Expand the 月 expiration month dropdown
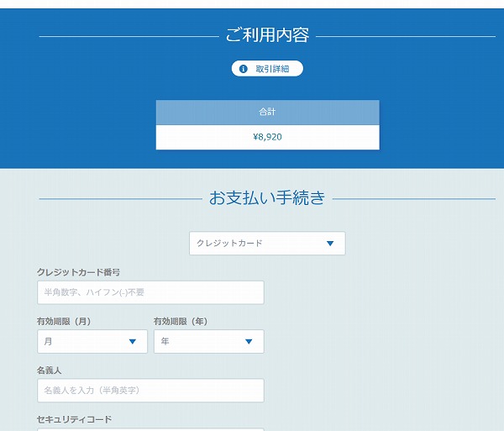This screenshot has height=431, width=504. (x=92, y=342)
